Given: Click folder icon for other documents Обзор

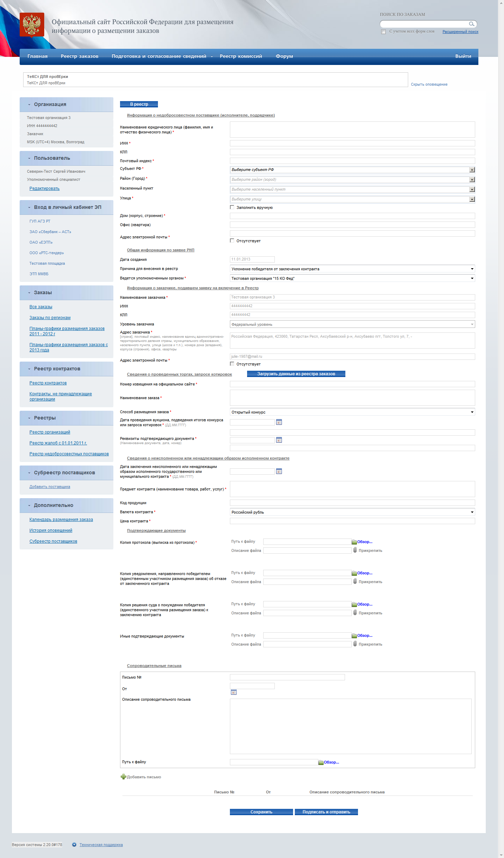Looking at the screenshot, I should 354,636.
